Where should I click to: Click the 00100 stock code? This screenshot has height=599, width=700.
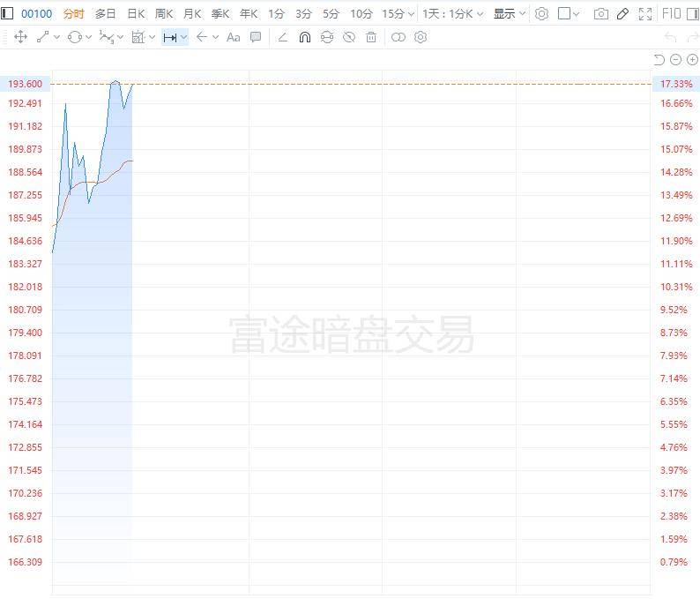[x=37, y=14]
